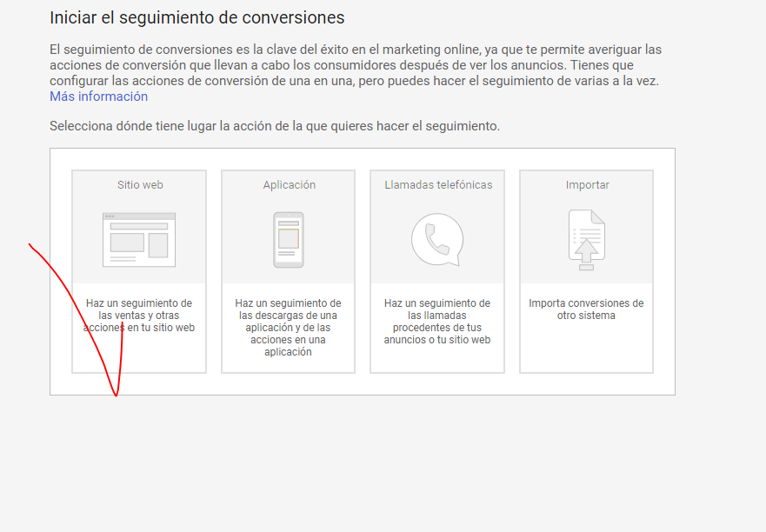Click 'Importa conversiones de otro sistema' text
The height and width of the screenshot is (532, 766).
(x=586, y=309)
